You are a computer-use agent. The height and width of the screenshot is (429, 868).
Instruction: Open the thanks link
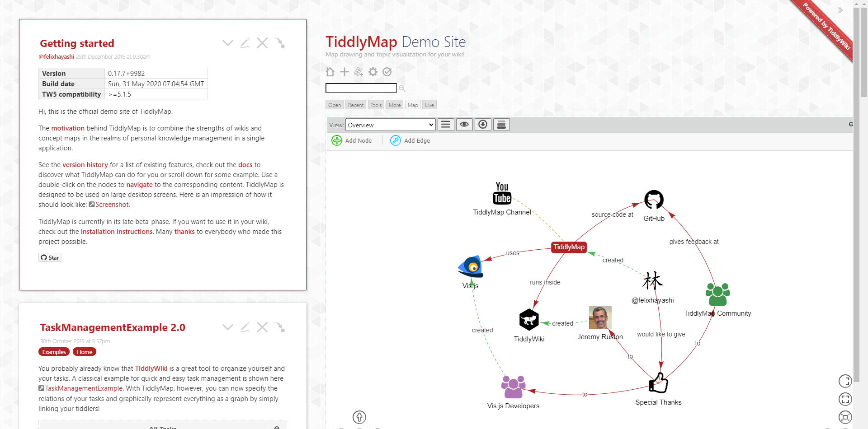pos(184,232)
